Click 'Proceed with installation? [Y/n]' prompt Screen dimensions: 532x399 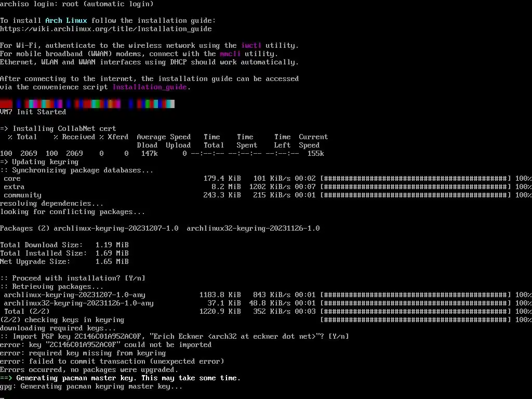(73, 278)
